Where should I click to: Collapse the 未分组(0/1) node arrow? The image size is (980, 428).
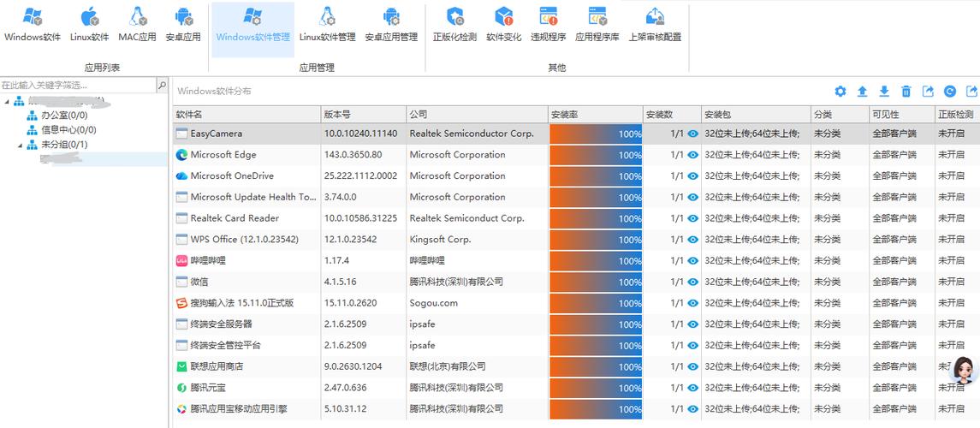(x=20, y=145)
